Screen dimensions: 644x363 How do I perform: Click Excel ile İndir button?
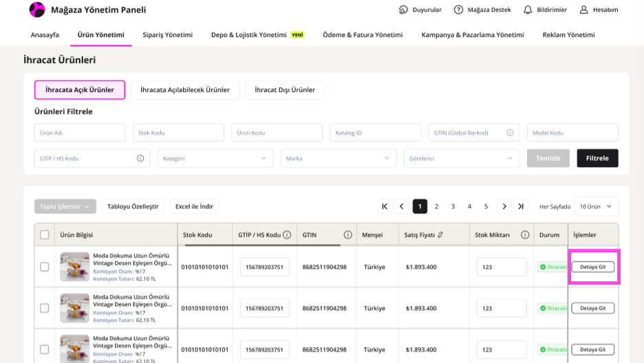click(x=194, y=206)
